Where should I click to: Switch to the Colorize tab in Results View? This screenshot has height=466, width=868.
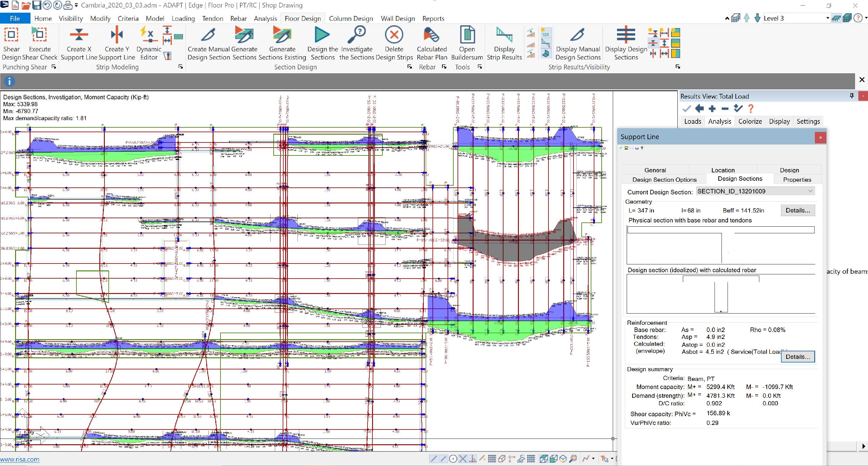pyautogui.click(x=750, y=121)
